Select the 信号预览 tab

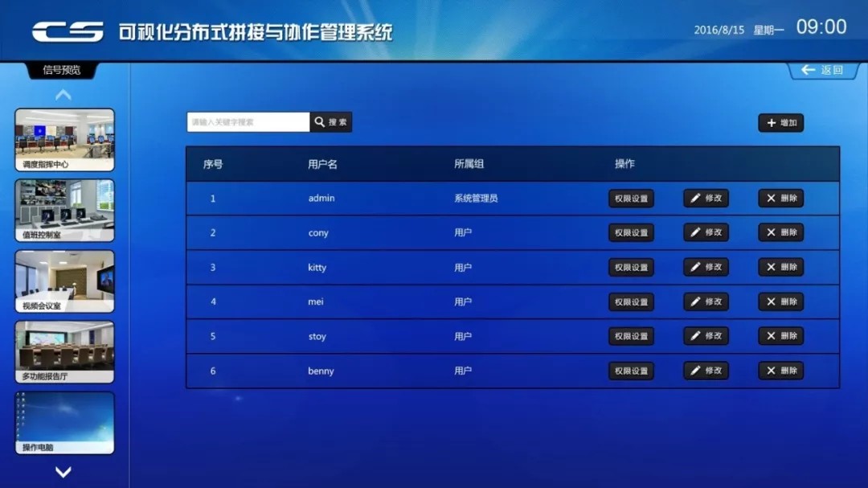[x=62, y=71]
